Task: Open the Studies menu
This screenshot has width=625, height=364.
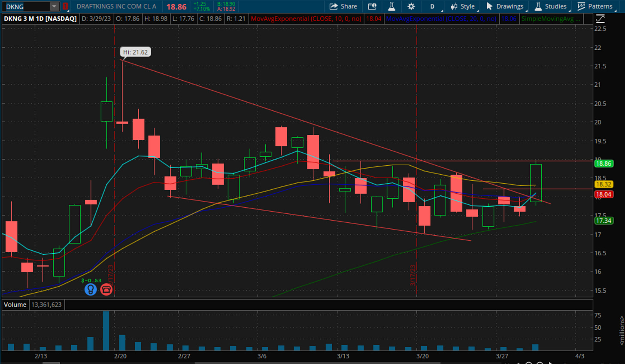Action: pos(551,6)
